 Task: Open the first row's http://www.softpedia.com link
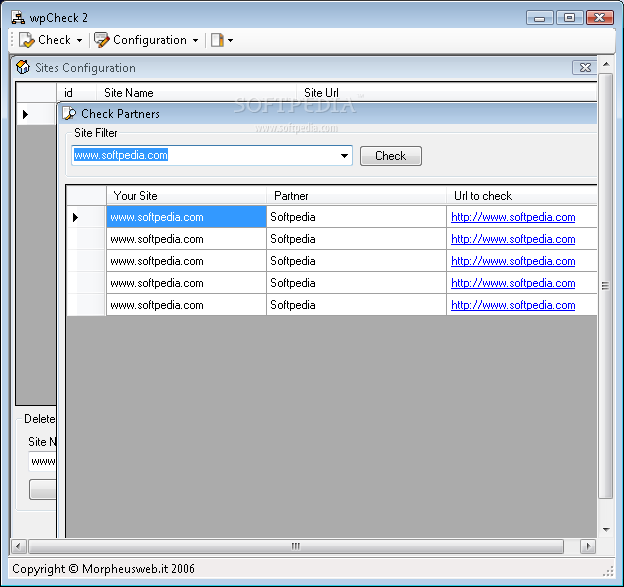point(513,217)
